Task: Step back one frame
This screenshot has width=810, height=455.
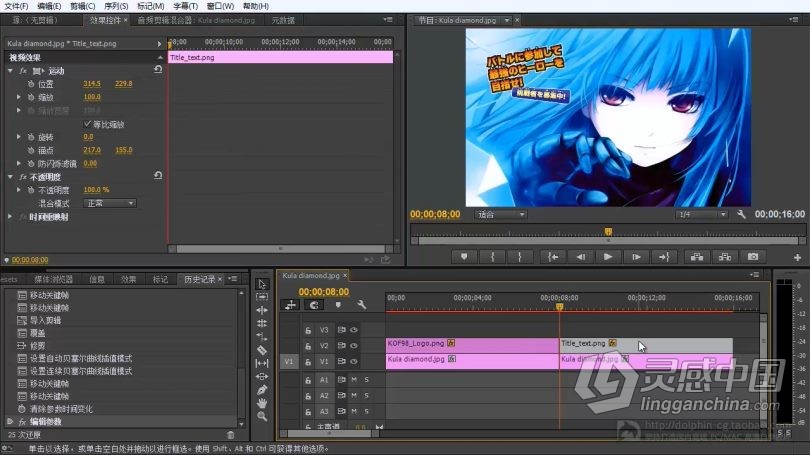Action: pos(581,257)
